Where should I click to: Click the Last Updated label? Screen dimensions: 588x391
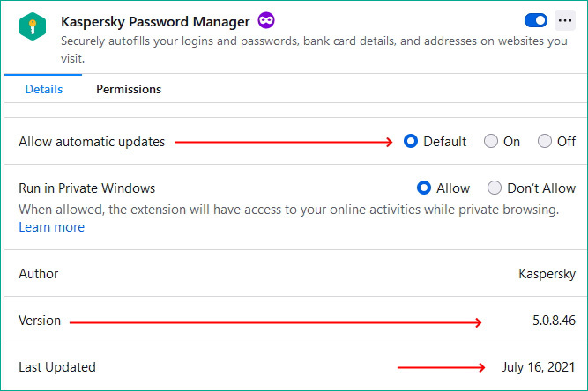pyautogui.click(x=57, y=366)
